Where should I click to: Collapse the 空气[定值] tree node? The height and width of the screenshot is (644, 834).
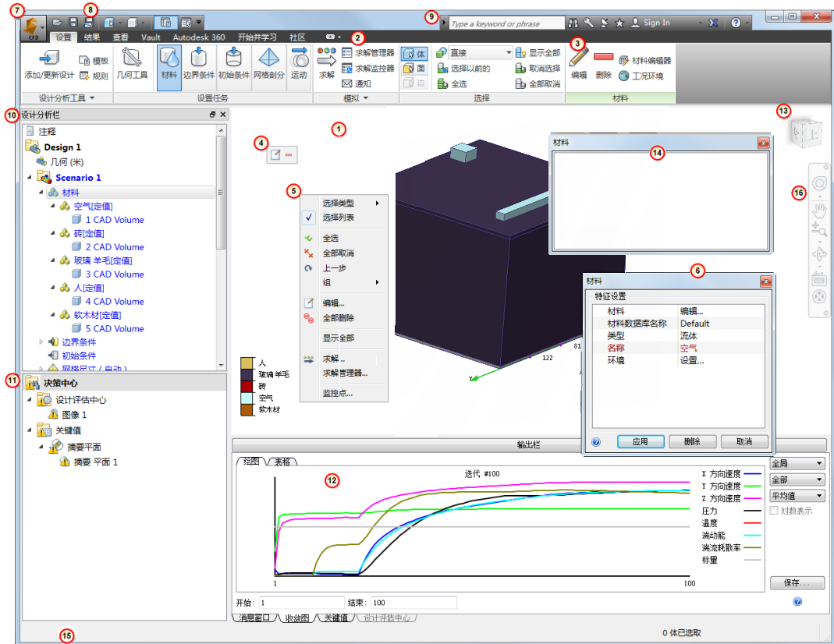coord(52,206)
